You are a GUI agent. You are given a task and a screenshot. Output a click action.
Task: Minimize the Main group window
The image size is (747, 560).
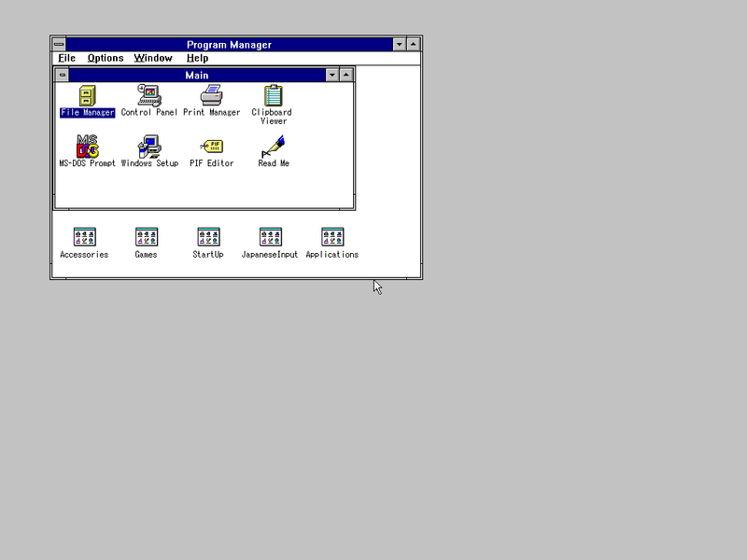(x=332, y=75)
